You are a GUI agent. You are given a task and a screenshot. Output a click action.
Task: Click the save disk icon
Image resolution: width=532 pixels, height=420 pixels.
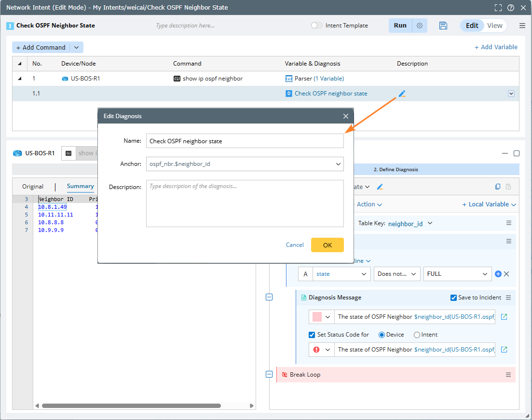443,26
